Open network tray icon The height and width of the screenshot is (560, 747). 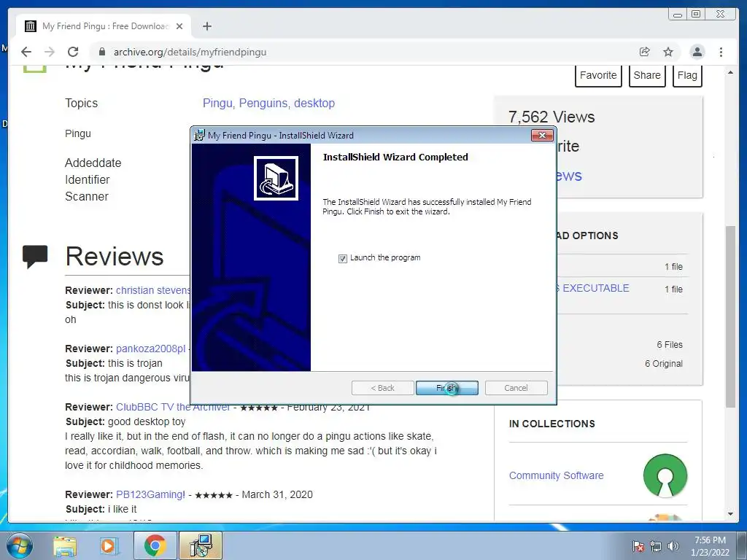(656, 546)
